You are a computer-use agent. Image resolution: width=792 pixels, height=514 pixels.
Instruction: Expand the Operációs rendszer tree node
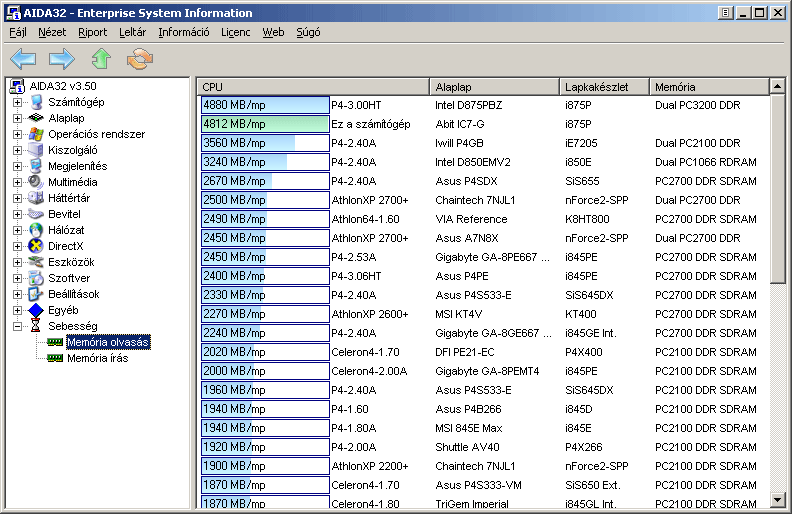[17, 134]
